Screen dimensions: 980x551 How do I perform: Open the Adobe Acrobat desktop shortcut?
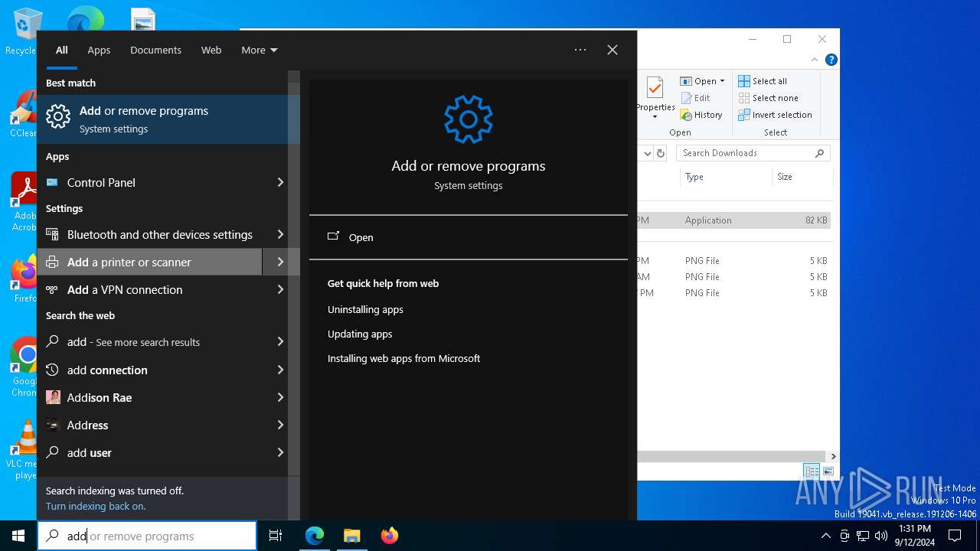pos(23,201)
